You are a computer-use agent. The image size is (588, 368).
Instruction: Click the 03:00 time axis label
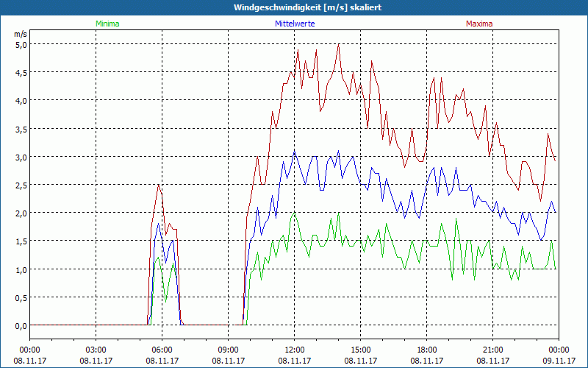click(96, 350)
